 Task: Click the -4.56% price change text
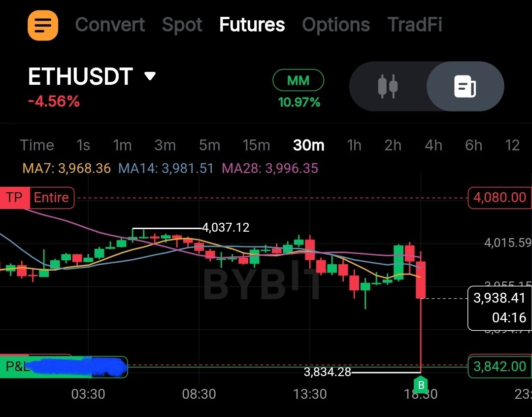pyautogui.click(x=54, y=102)
